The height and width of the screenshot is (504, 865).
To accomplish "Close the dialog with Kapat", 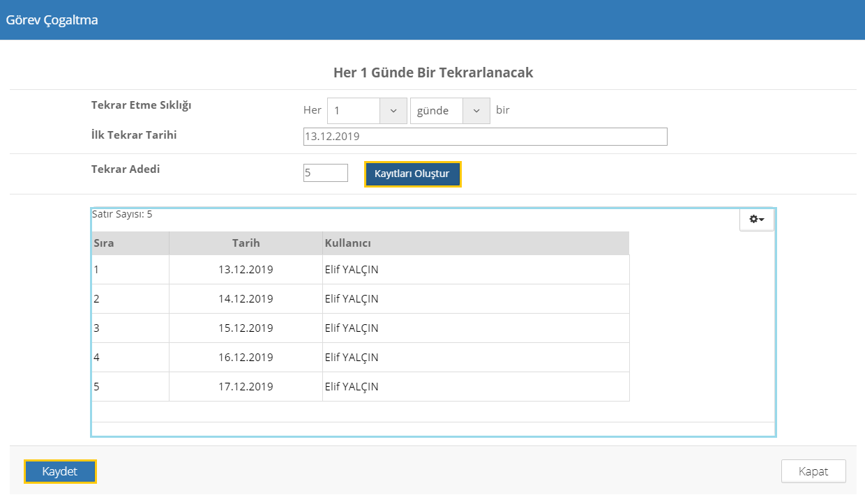I will click(813, 471).
